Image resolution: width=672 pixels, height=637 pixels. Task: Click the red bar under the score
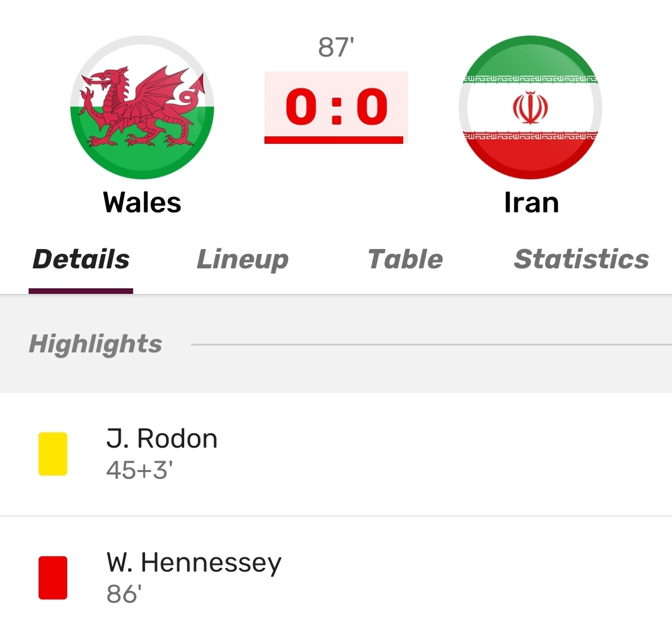[x=334, y=140]
